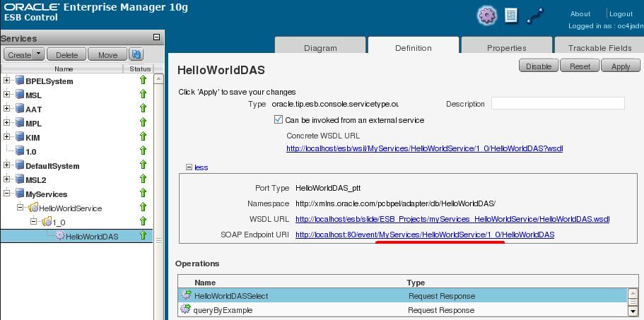Viewport: 644px width, 320px height.
Task: Click the MPL system database icon
Action: pyautogui.click(x=19, y=123)
